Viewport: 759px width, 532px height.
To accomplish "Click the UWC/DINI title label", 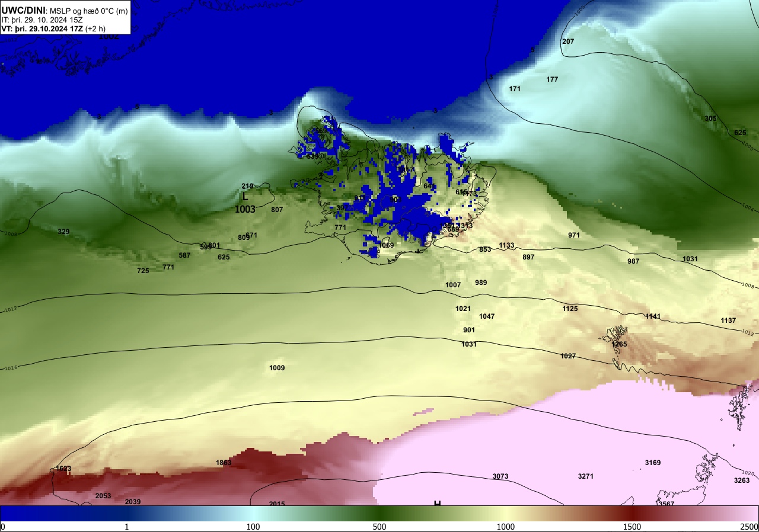I will 23,9.
